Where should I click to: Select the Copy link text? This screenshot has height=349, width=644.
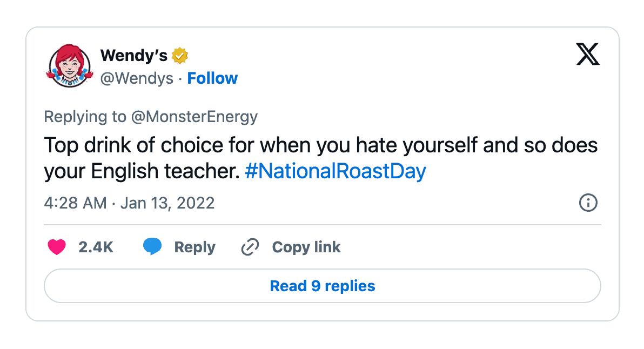click(x=306, y=247)
